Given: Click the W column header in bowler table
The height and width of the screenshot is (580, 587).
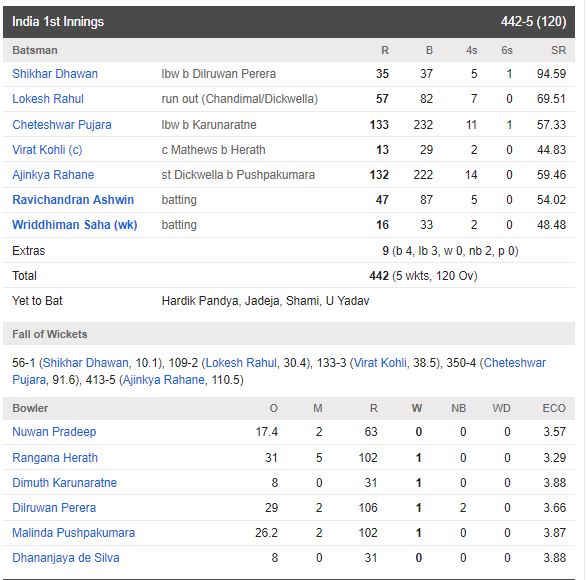Looking at the screenshot, I should pyautogui.click(x=417, y=408).
